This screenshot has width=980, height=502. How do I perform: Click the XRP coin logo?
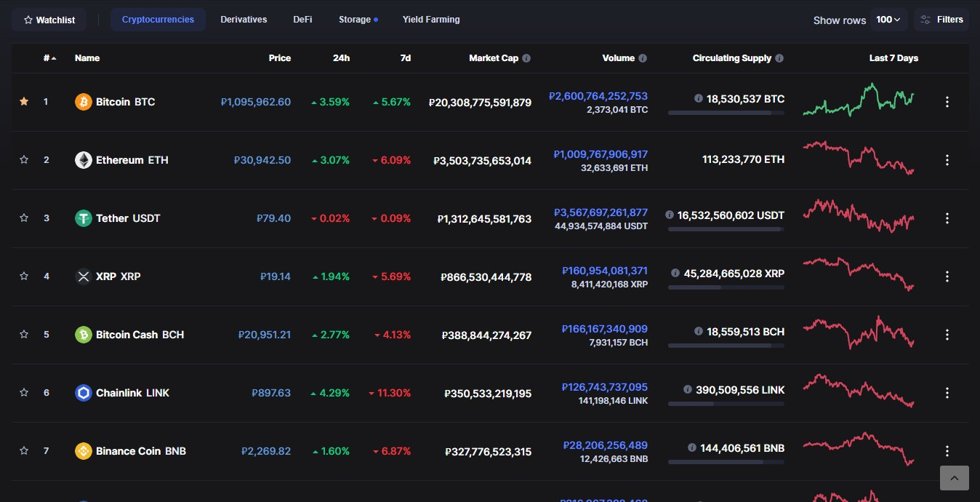(84, 276)
